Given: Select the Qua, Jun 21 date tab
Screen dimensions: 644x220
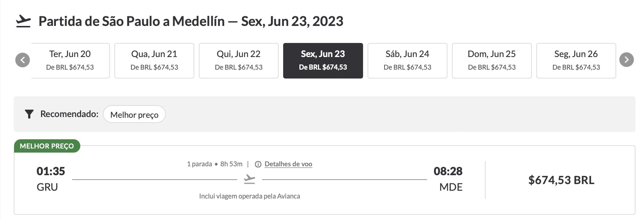Looking at the screenshot, I should coord(154,61).
